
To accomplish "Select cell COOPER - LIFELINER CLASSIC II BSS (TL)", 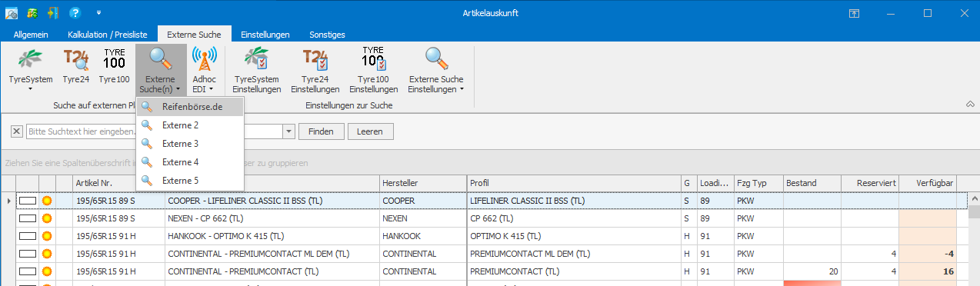I will pos(272,201).
